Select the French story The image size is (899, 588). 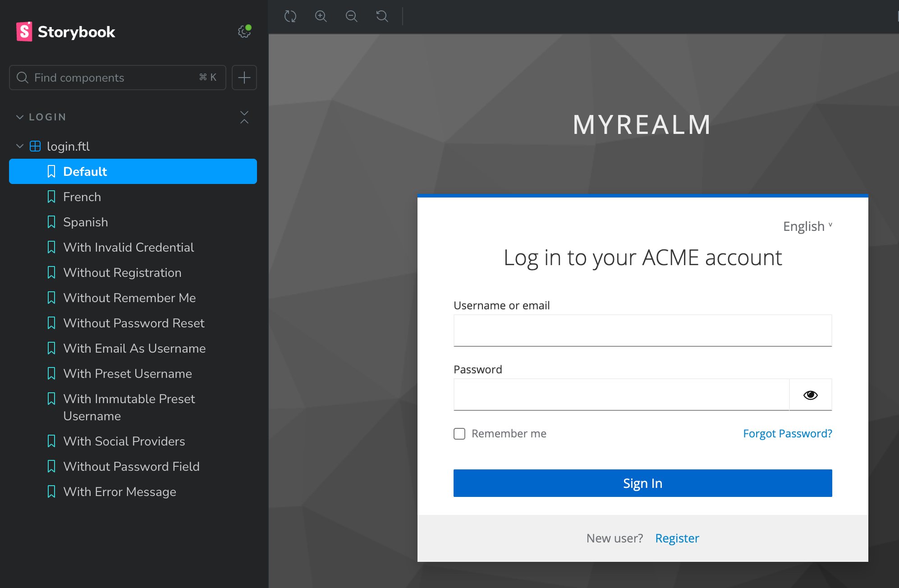[82, 197]
